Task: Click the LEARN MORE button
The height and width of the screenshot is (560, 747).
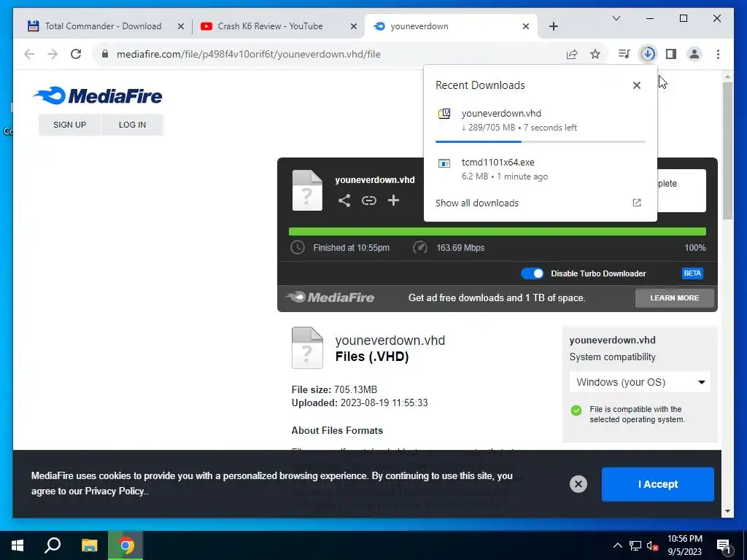Action: [675, 298]
